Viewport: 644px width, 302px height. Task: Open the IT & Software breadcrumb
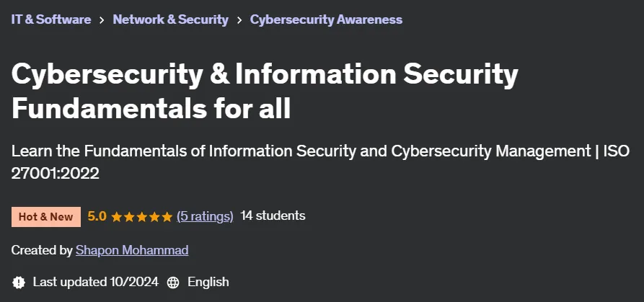click(51, 19)
